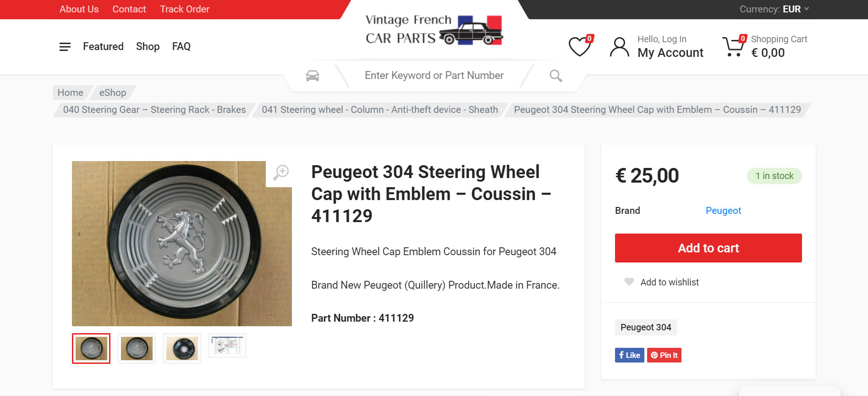Select the parts diagram thumbnail
Screen dimensions: 868x396
(227, 346)
